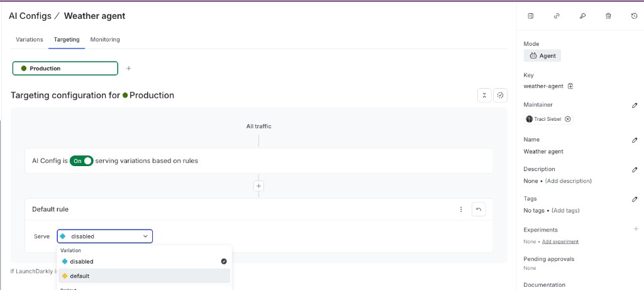Viewport: 644px width, 290px height.
Task: Click the Add description link
Action: [x=569, y=181]
